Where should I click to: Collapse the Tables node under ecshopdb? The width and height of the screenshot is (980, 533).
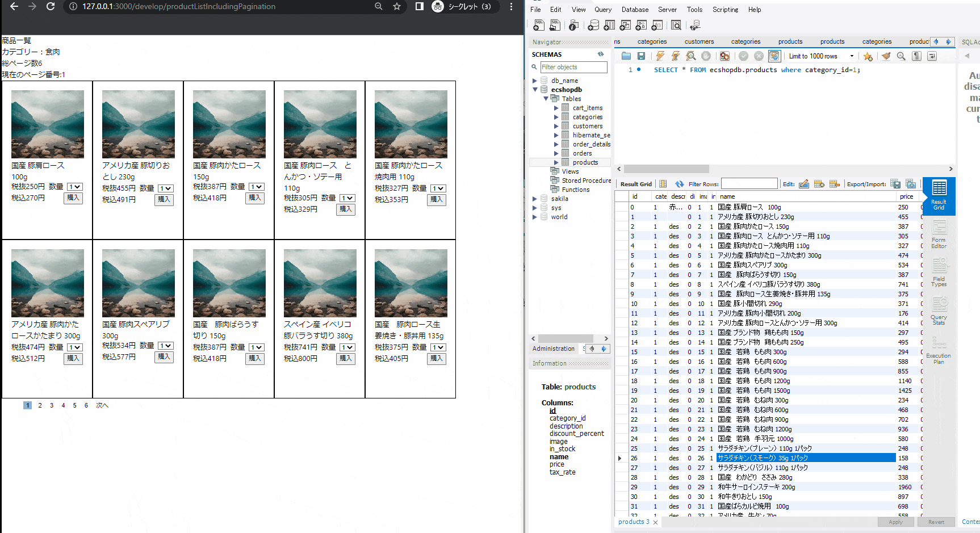[x=546, y=98]
